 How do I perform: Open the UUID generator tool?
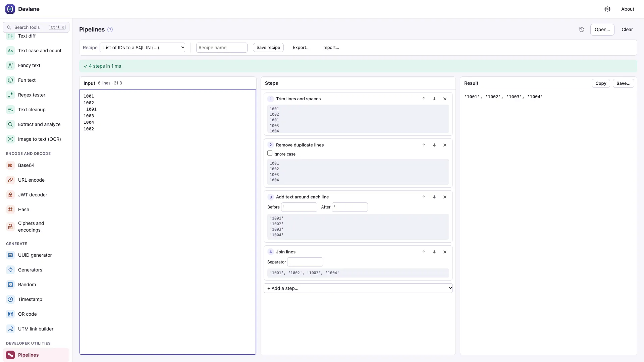point(36,255)
